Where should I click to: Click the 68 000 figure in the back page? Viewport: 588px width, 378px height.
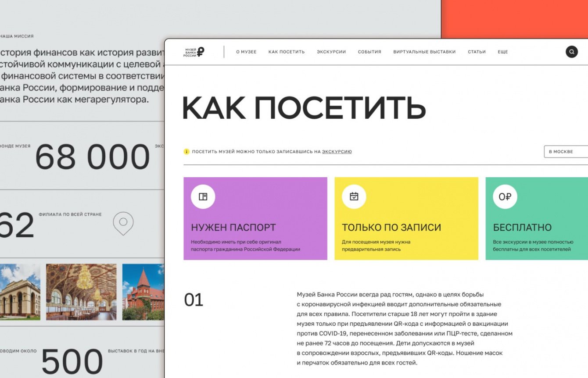pyautogui.click(x=93, y=157)
